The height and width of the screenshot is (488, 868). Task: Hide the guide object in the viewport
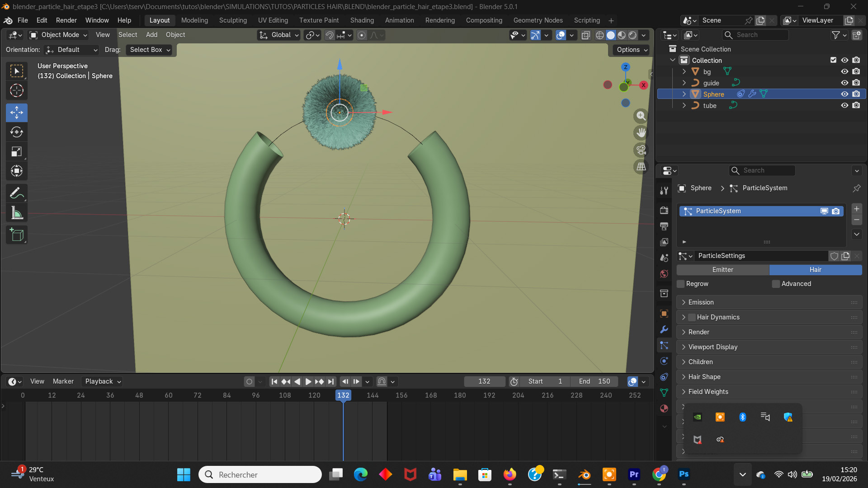tap(844, 83)
